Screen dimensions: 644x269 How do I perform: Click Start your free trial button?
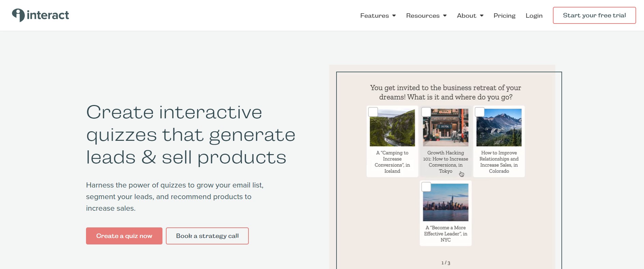[594, 15]
